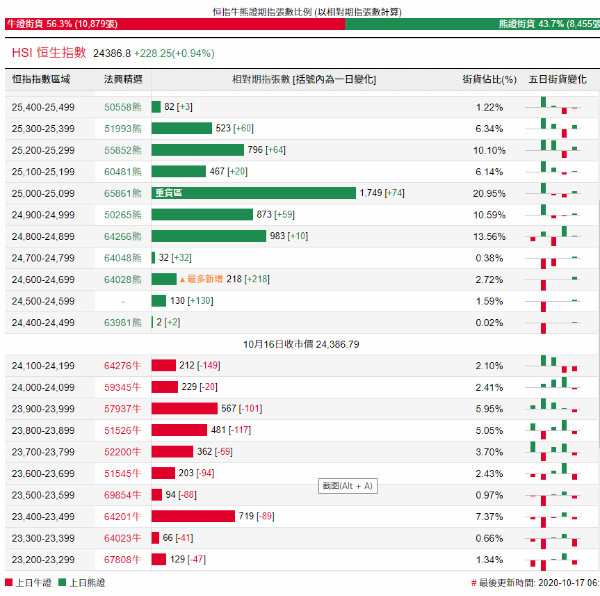This screenshot has height=596, width=600.
Task: Click the value 983 [+10]
Action: (289, 236)
